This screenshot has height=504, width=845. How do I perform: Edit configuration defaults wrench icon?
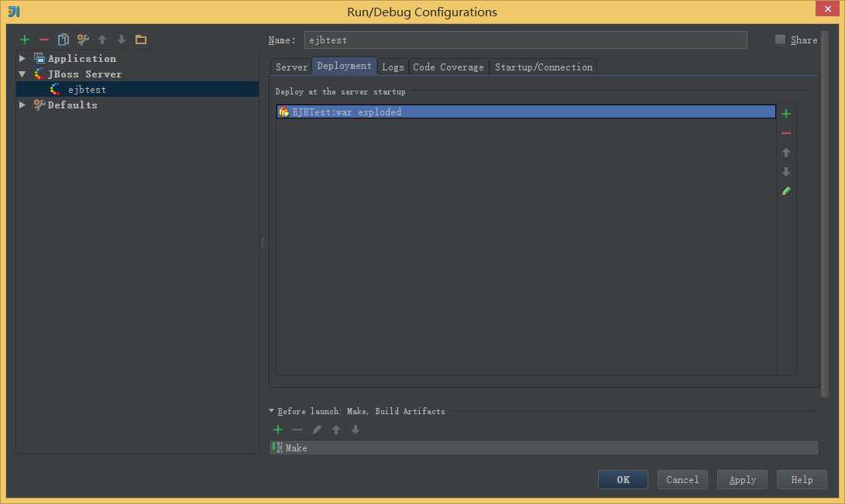pyautogui.click(x=83, y=39)
